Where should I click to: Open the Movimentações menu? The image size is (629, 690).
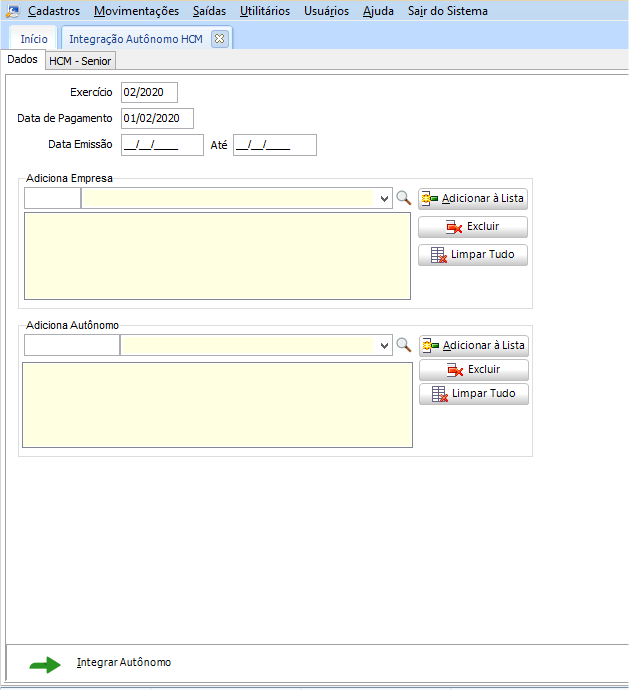pyautogui.click(x=136, y=11)
